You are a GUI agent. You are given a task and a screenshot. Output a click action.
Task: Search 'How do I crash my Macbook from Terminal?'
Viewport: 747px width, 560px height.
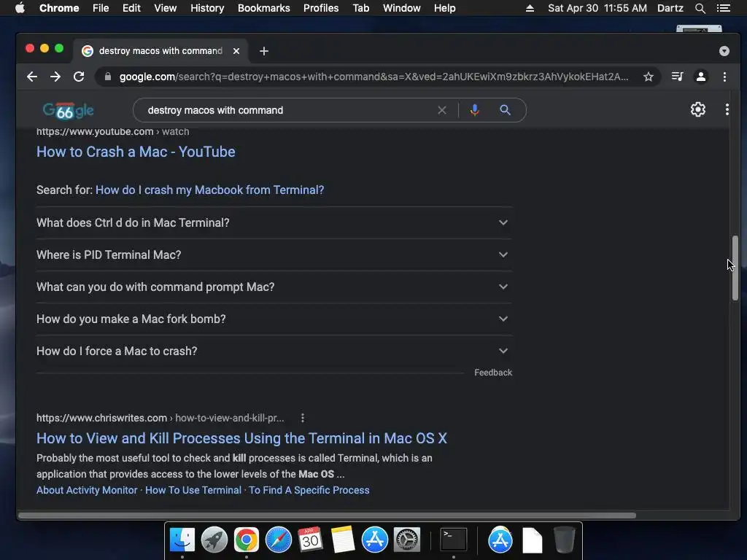[209, 190]
